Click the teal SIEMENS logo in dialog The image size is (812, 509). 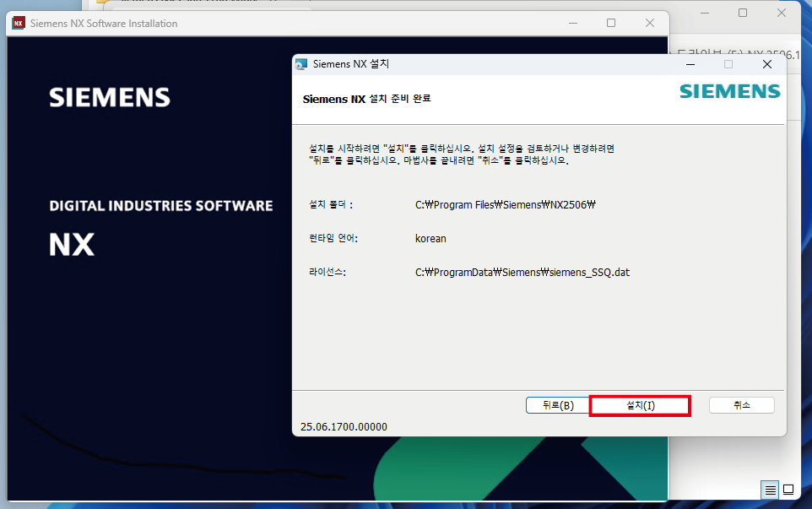pos(729,92)
